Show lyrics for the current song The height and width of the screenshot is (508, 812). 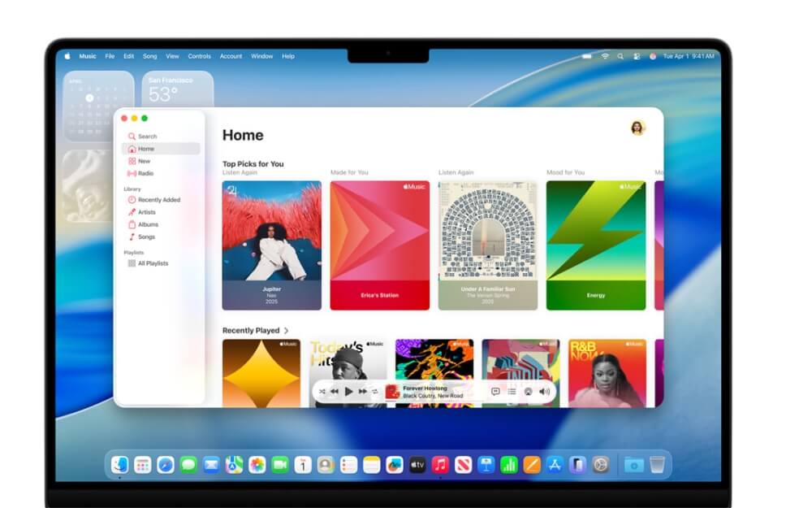click(495, 392)
